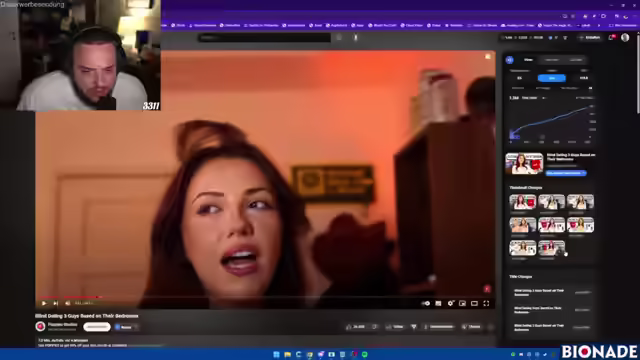Image resolution: width=640 pixels, height=360 pixels.
Task: Toggle subtitles with the captions icon
Action: tap(438, 303)
